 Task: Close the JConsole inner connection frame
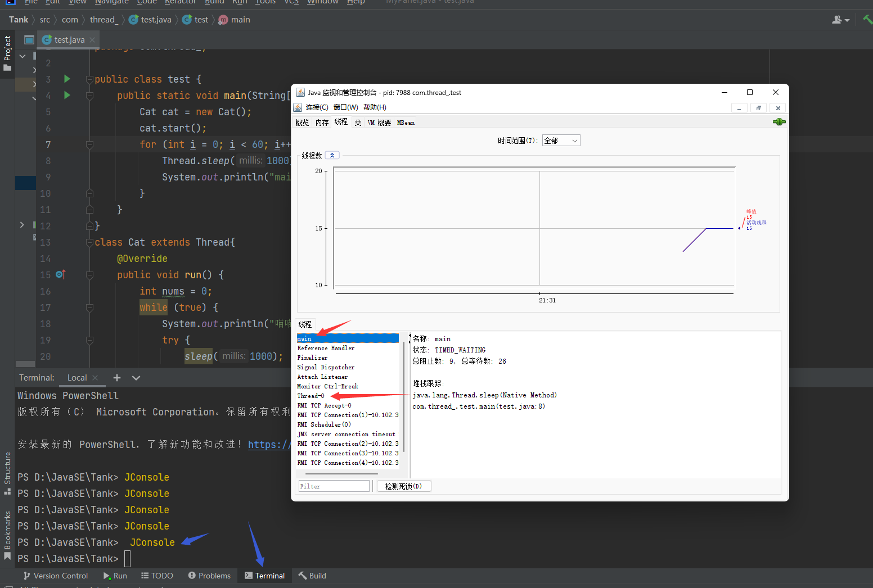click(778, 108)
